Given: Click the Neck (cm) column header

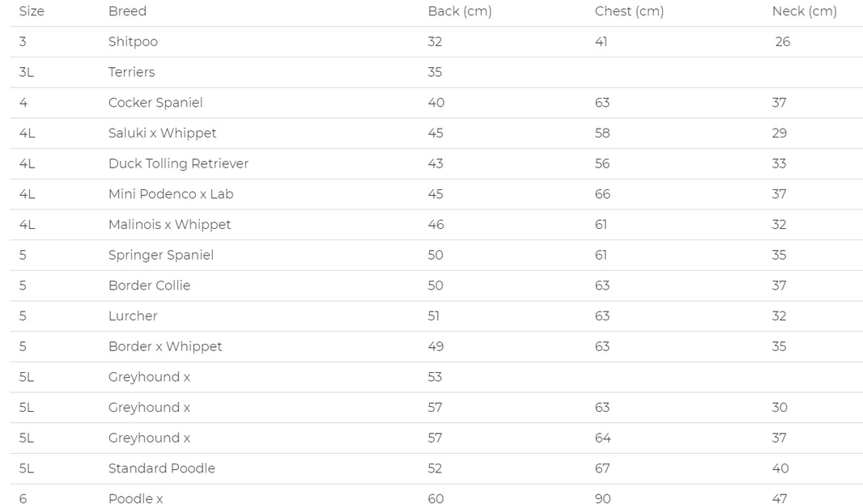Looking at the screenshot, I should click(x=804, y=11).
